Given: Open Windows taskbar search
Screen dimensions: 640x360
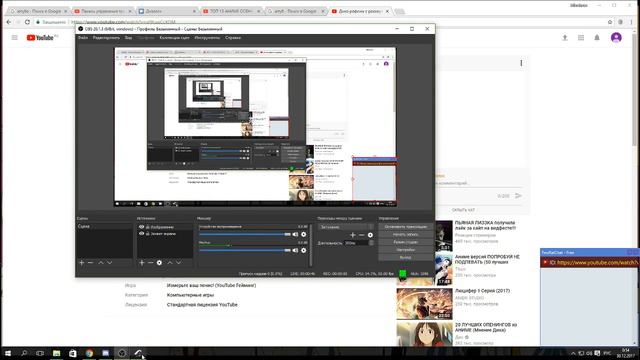Looking at the screenshot, I should [x=24, y=353].
